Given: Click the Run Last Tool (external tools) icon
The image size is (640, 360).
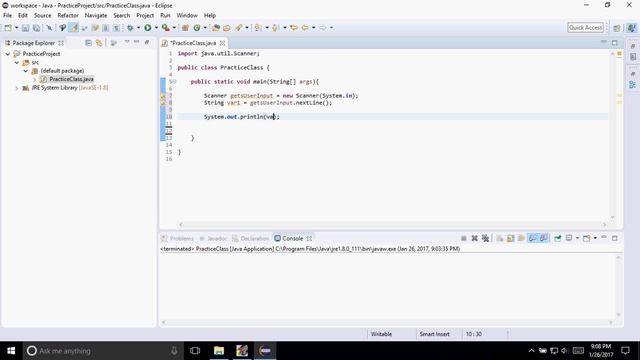Looking at the screenshot, I should click(x=165, y=28).
